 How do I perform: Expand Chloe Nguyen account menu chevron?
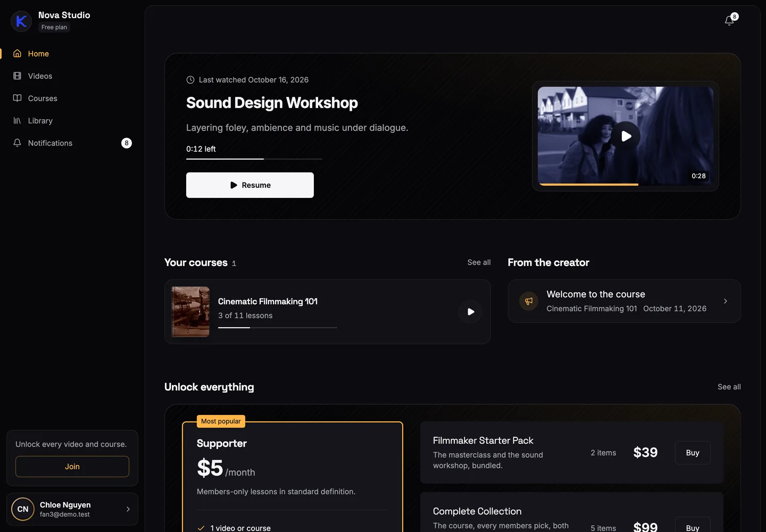(128, 509)
